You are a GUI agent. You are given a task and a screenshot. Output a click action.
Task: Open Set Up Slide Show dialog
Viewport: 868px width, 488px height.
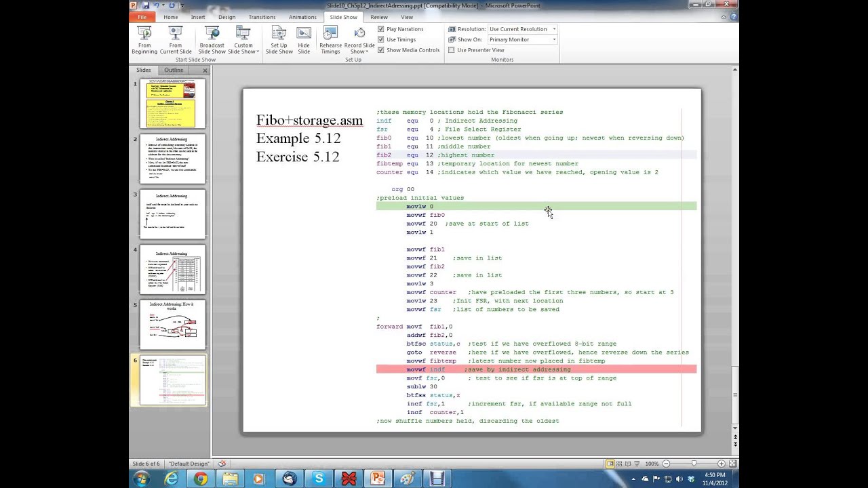click(x=279, y=41)
